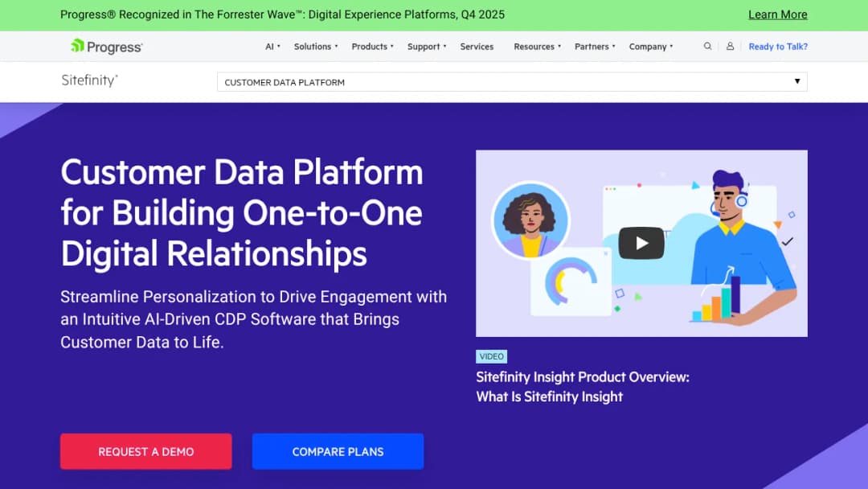Screen dimensions: 868x489
Task: Open the Sitefinity Insight Product Overview title
Action: tap(583, 387)
